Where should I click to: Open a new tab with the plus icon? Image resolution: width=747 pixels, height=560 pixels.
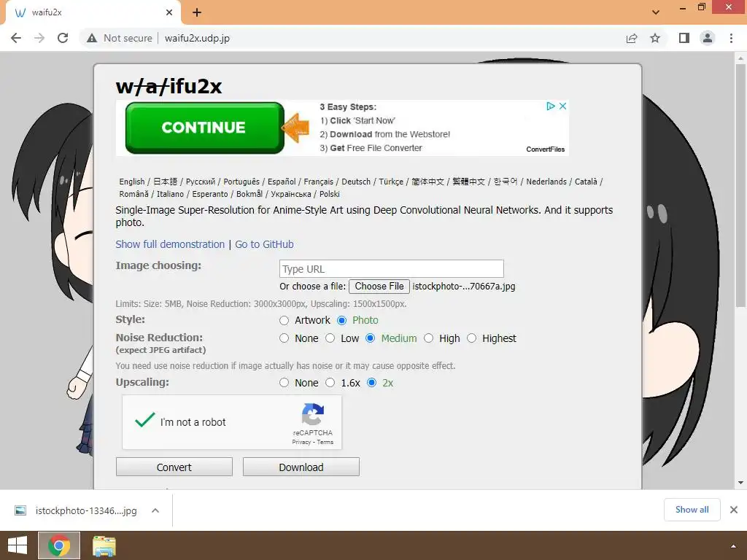click(197, 12)
